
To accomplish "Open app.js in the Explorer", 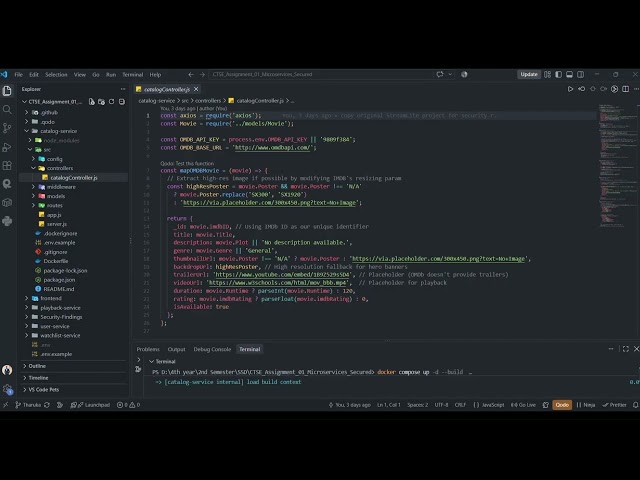I will [54, 215].
